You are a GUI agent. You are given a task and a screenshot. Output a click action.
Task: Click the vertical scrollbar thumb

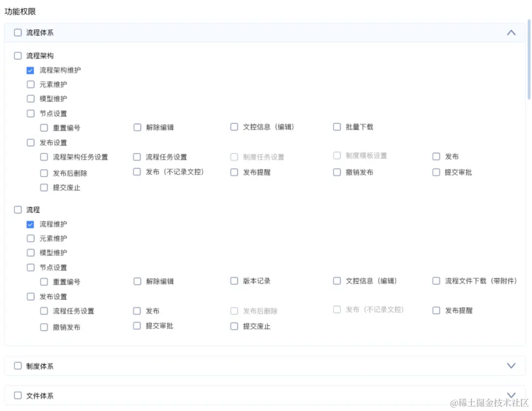[529, 60]
